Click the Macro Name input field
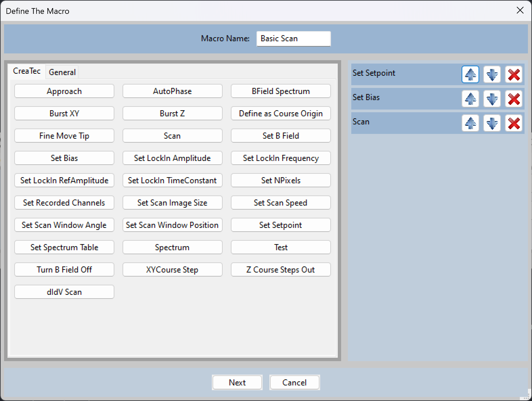The height and width of the screenshot is (401, 532). click(x=293, y=39)
